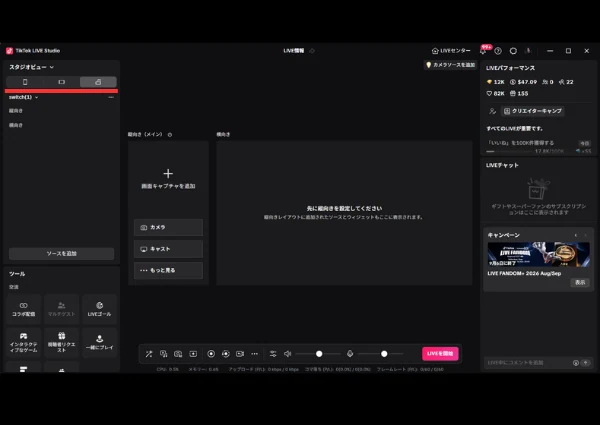This screenshot has width=600, height=425.
Task: Open the インタラクティブなゲーム tool
Action: click(x=23, y=342)
